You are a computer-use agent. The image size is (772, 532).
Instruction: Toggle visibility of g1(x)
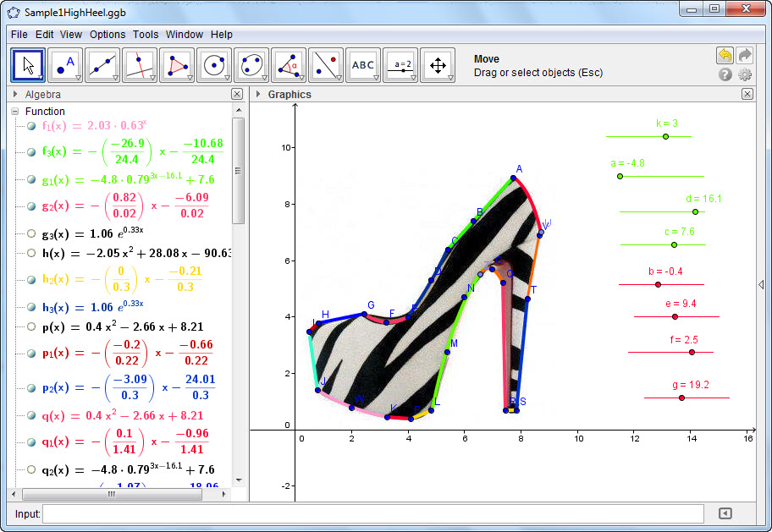[x=31, y=179]
